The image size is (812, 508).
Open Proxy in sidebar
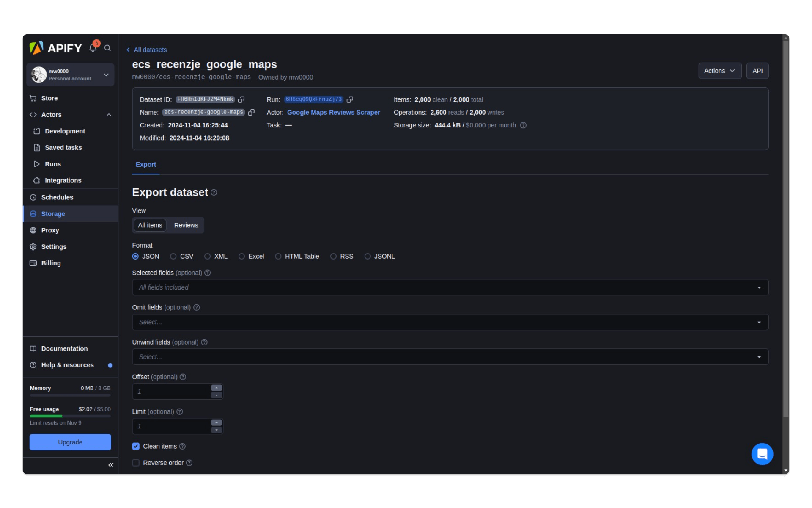pyautogui.click(x=70, y=231)
